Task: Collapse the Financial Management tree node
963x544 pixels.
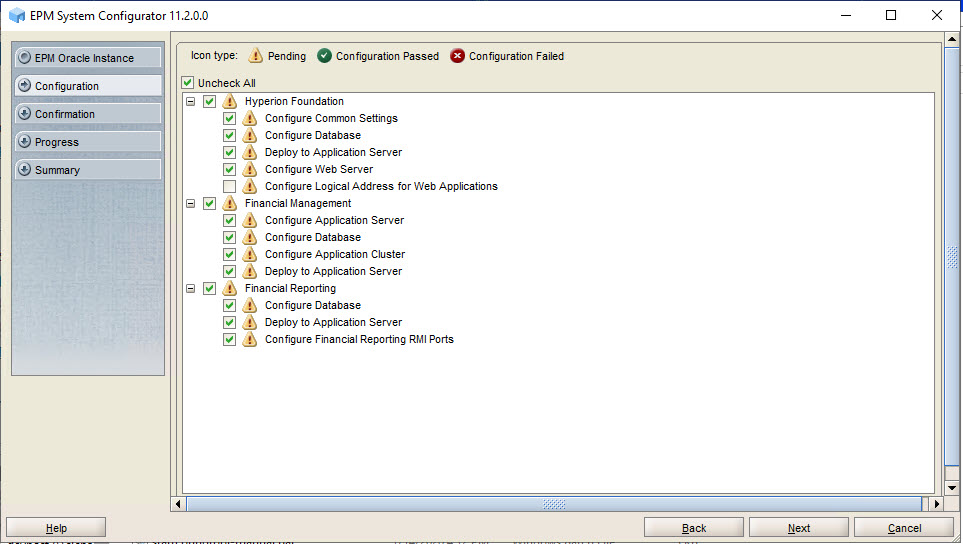Action: pyautogui.click(x=191, y=203)
